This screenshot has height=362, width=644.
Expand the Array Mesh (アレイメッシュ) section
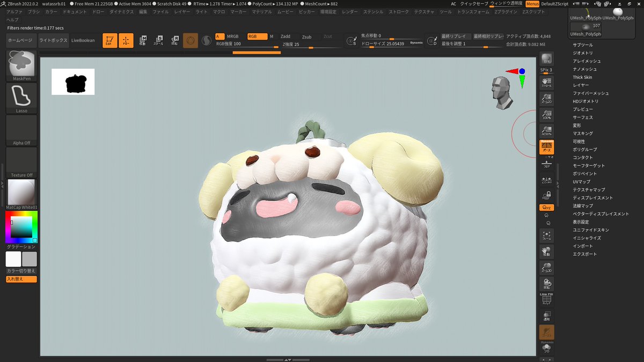[x=587, y=61]
